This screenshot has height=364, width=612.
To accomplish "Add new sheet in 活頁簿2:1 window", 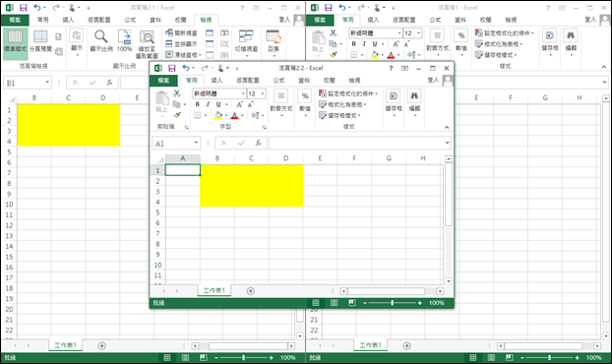I will 102,345.
